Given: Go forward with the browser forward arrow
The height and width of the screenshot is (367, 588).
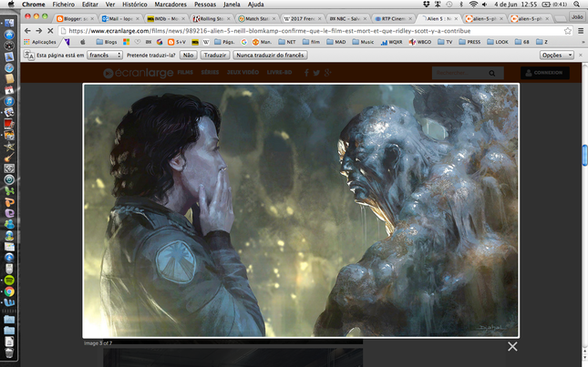Looking at the screenshot, I should [39, 31].
